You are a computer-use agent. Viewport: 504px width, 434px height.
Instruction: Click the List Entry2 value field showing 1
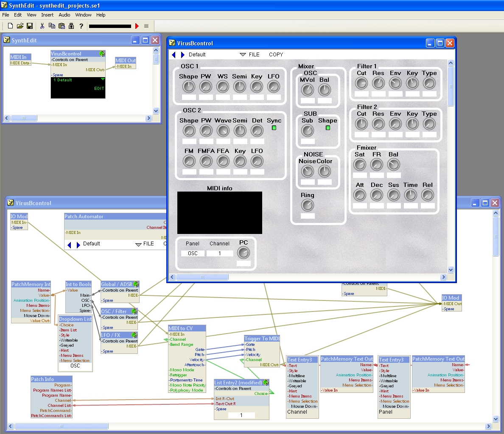point(241,415)
